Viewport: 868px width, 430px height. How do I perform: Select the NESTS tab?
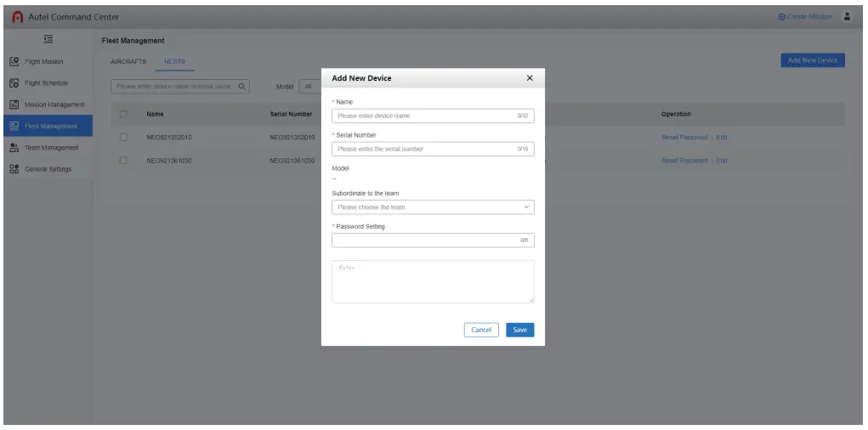(175, 61)
